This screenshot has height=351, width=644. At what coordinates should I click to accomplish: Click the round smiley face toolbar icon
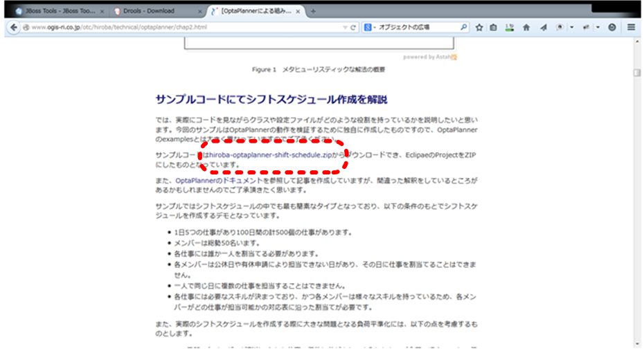(x=612, y=28)
